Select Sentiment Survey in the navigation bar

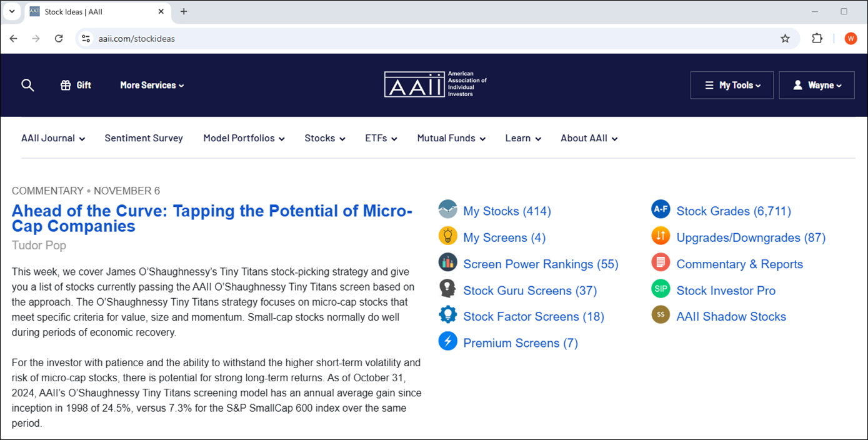coord(144,138)
